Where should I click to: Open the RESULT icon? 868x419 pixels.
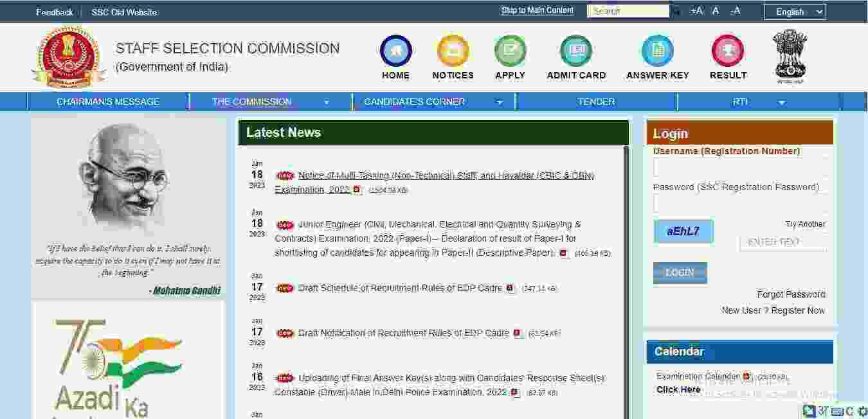tap(728, 51)
